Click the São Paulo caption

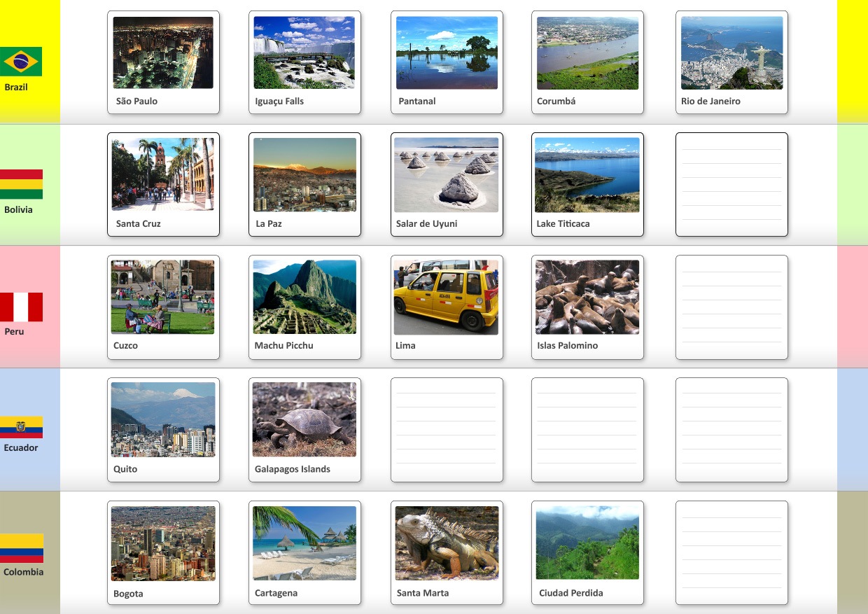(136, 101)
